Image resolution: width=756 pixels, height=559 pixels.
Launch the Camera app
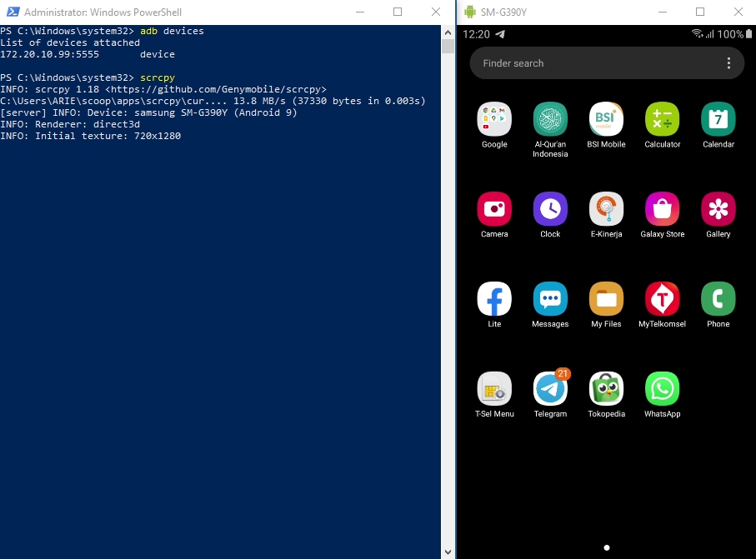[494, 208]
